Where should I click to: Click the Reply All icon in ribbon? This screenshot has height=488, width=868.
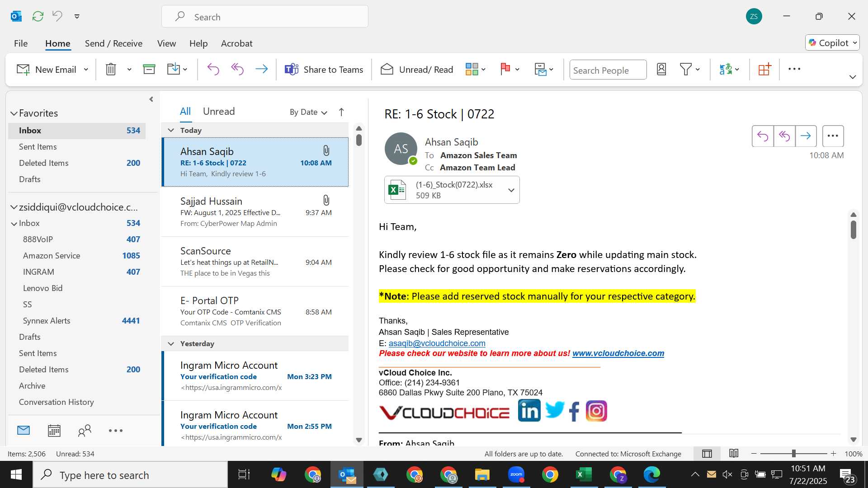[237, 69]
